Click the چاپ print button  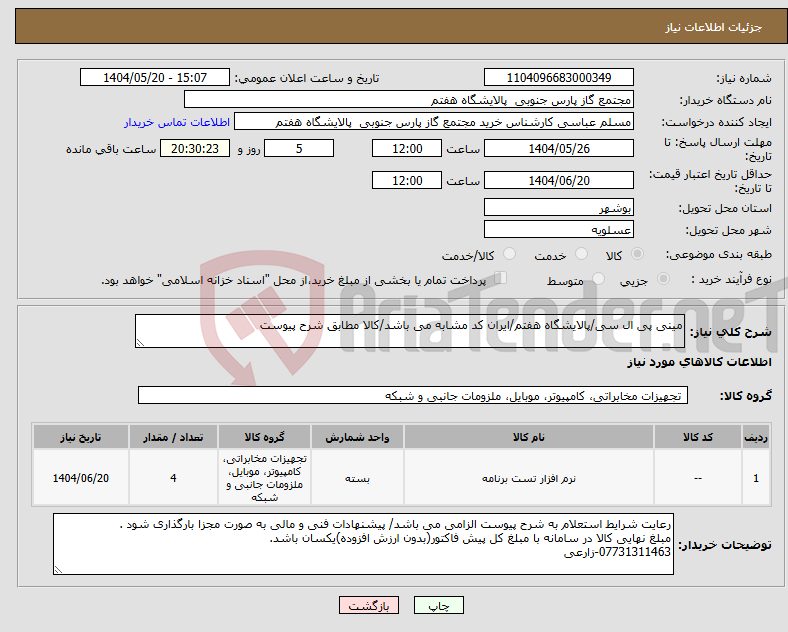[x=439, y=605]
